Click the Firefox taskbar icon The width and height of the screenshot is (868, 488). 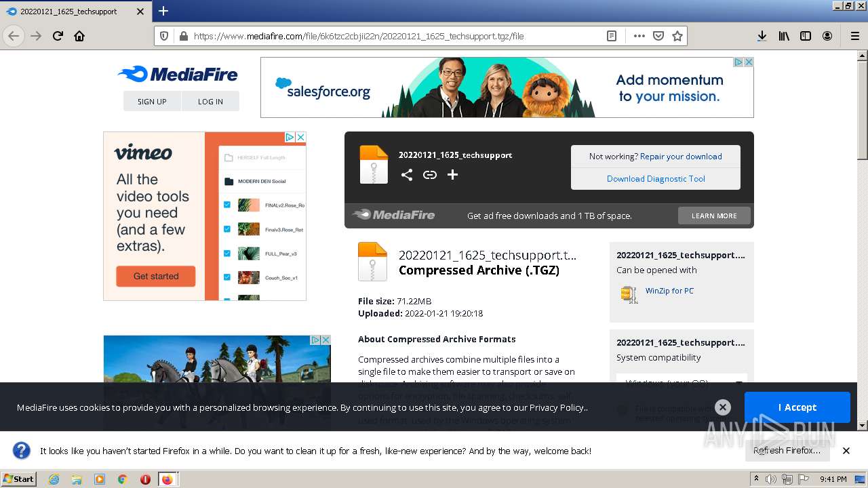(x=167, y=479)
